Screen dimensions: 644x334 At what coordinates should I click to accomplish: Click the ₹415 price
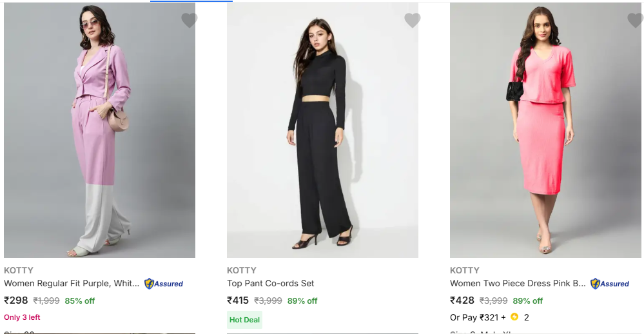[x=238, y=300]
